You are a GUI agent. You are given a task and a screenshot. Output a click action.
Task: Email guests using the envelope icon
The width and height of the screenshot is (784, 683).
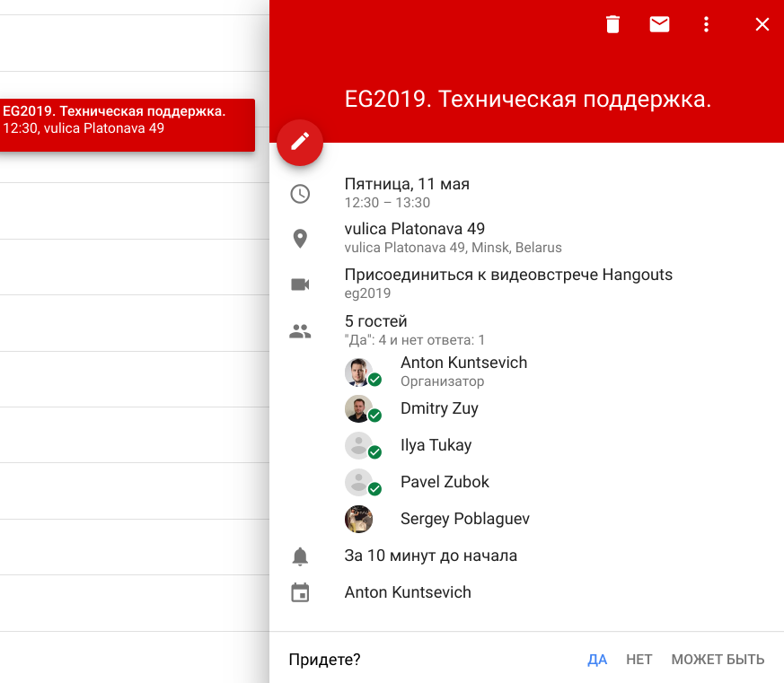(659, 24)
